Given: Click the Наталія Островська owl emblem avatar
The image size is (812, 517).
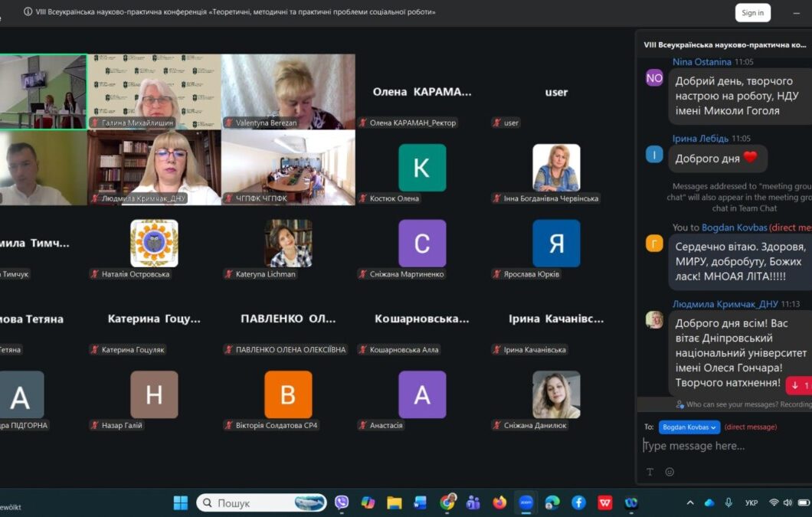Looking at the screenshot, I should (x=154, y=244).
